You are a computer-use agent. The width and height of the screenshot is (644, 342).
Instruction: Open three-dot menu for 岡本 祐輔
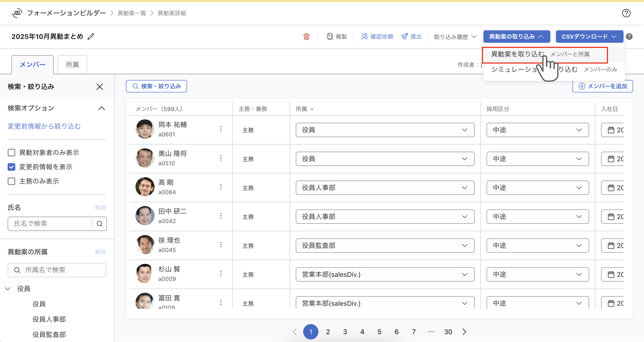click(x=221, y=129)
